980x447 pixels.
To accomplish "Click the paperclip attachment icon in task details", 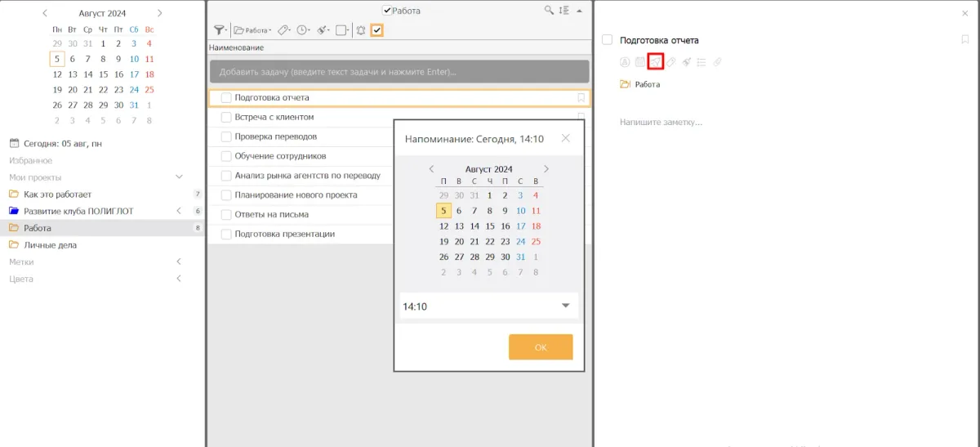I will (717, 62).
